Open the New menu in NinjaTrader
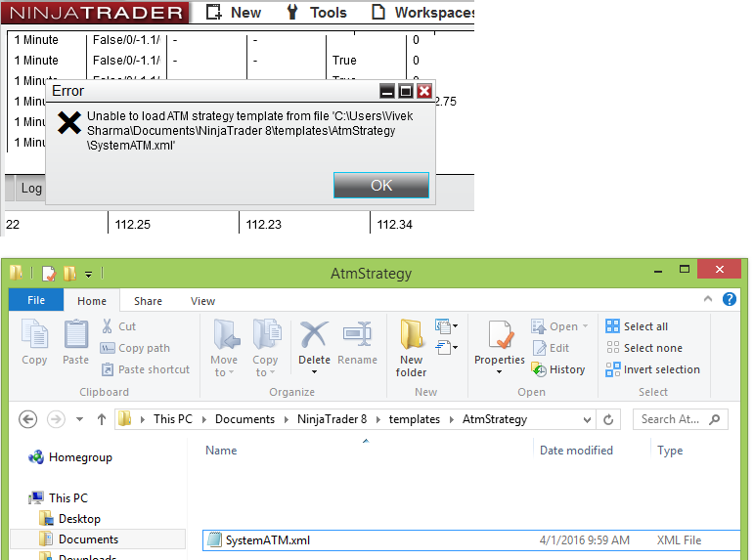 click(x=234, y=12)
